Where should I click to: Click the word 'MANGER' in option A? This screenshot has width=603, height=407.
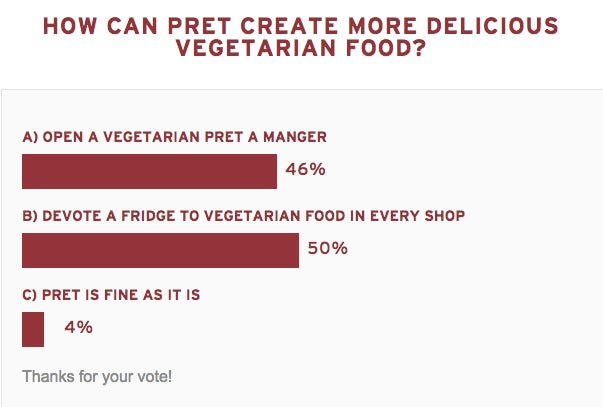295,137
